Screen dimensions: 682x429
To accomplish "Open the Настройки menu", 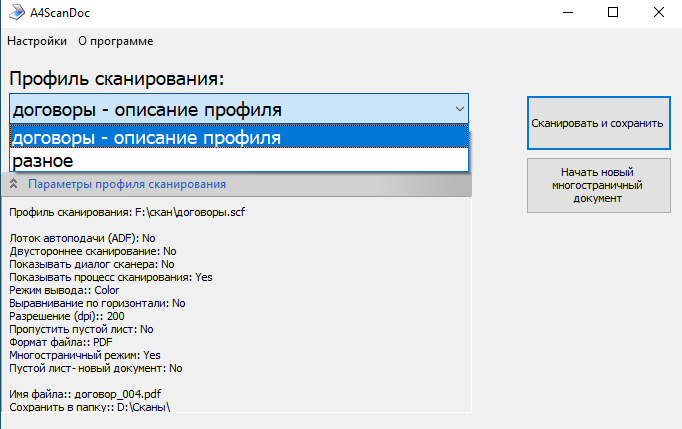I will [37, 41].
